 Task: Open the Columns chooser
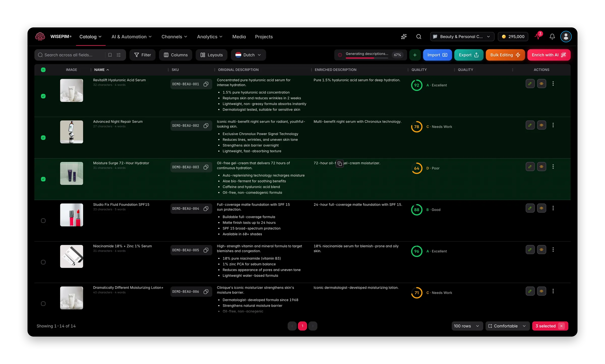click(176, 55)
